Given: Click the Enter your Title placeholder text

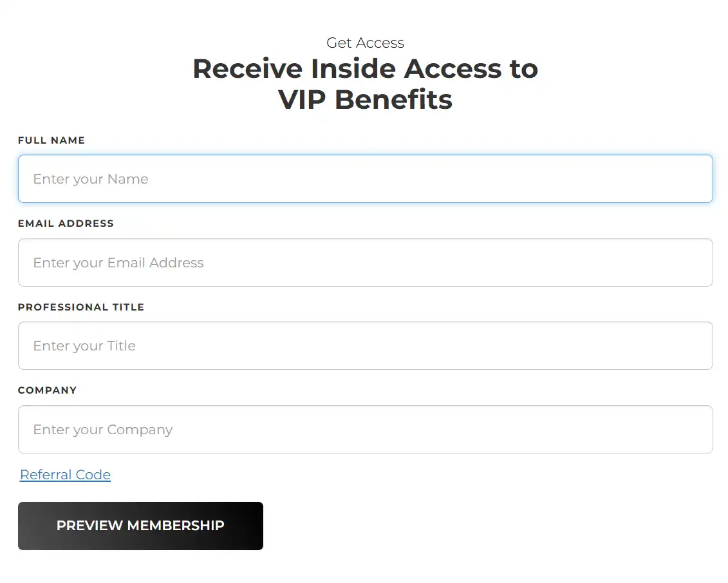Looking at the screenshot, I should pos(84,346).
